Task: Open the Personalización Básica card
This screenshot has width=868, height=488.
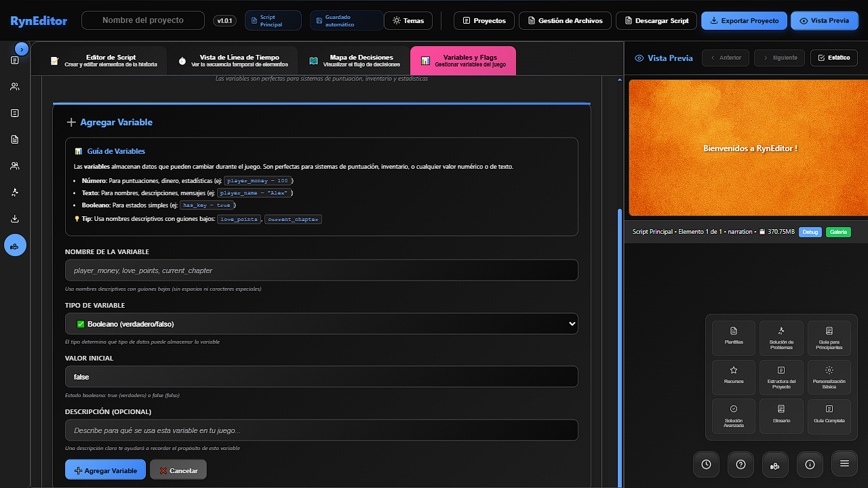Action: 829,377
